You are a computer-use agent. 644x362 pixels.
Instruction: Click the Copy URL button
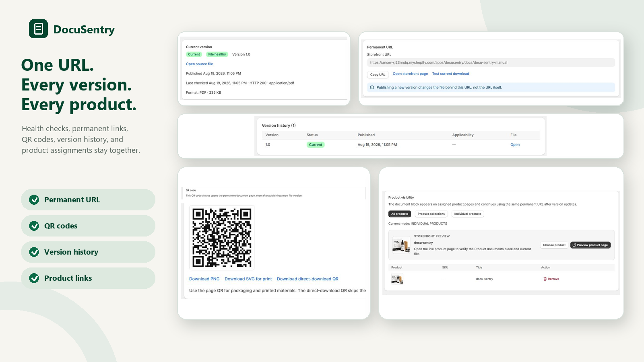(x=378, y=74)
